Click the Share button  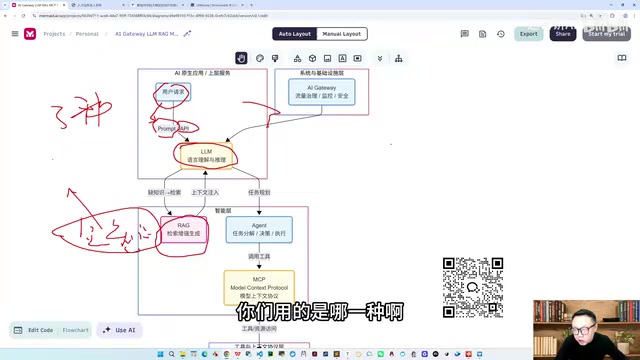(x=563, y=34)
